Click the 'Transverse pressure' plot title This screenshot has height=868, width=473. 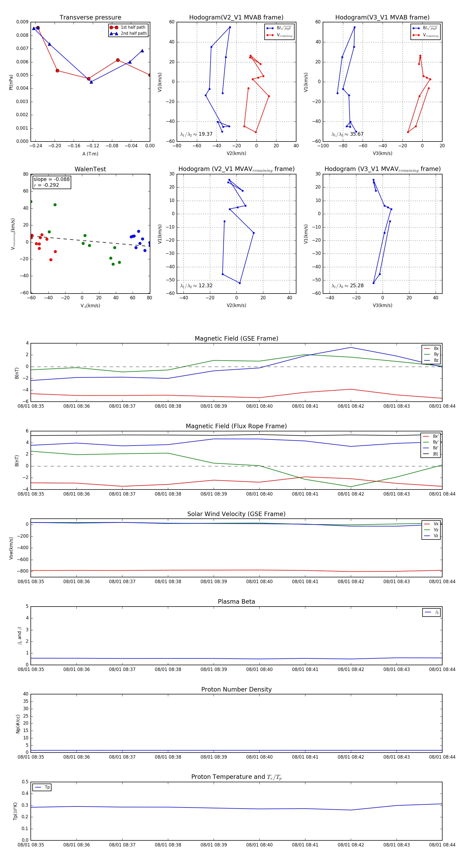click(x=90, y=18)
